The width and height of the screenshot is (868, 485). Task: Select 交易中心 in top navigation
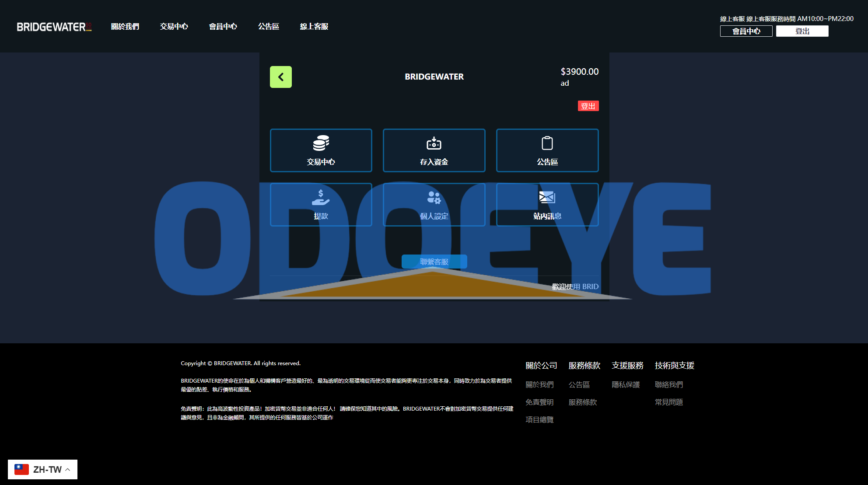coord(174,27)
